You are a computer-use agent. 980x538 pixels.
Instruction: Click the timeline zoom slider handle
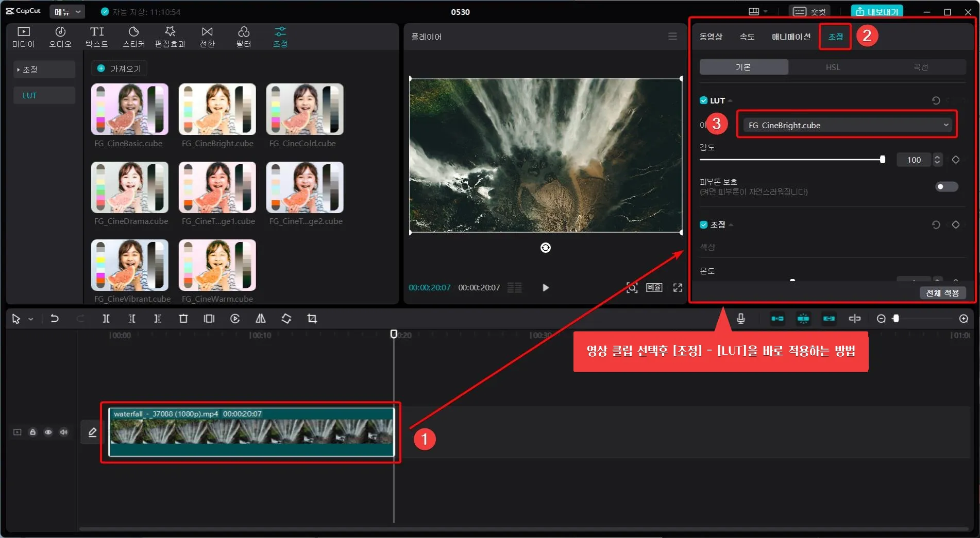point(896,319)
